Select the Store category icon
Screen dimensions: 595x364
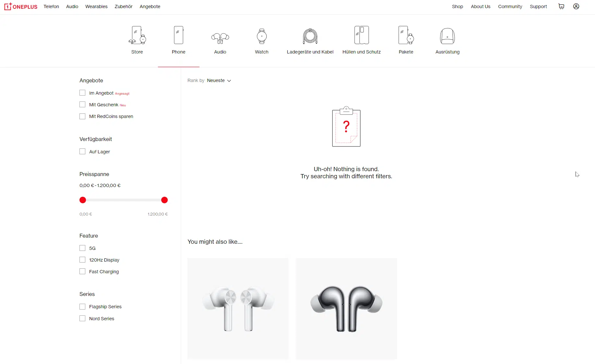tap(137, 36)
